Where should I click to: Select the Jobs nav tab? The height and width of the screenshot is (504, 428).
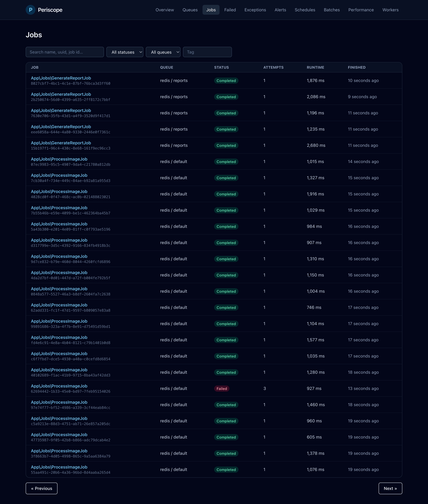point(211,10)
